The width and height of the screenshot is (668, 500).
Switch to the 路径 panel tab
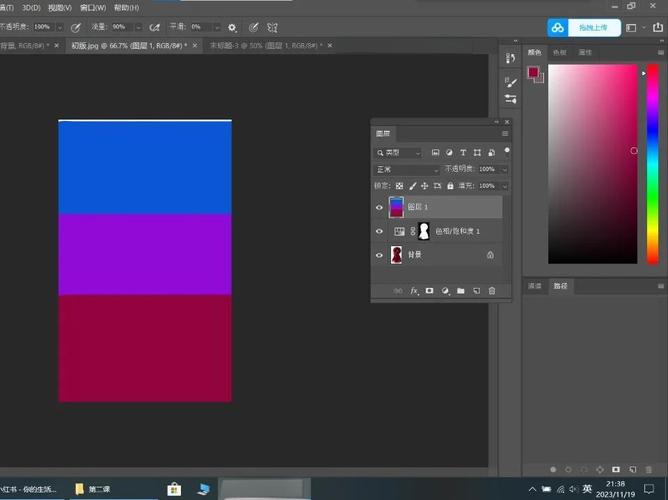point(561,286)
